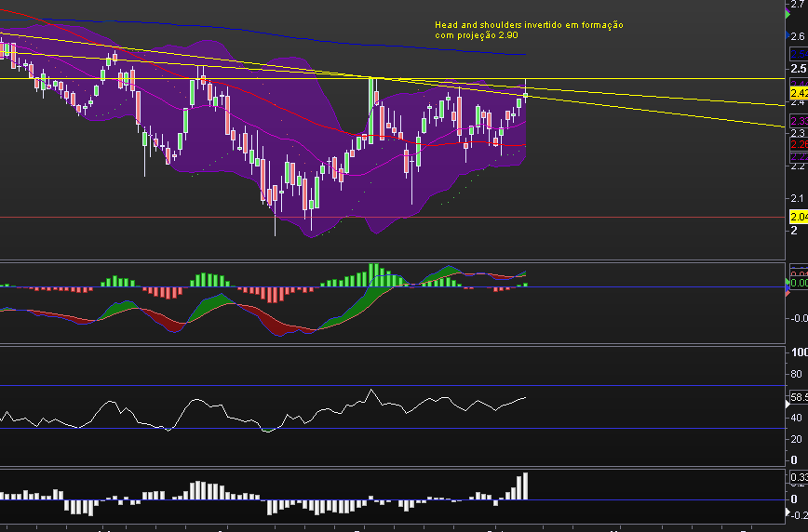This screenshot has height=532, width=808.
Task: Click the white triangle marker beside -0.2
Action: tap(788, 512)
